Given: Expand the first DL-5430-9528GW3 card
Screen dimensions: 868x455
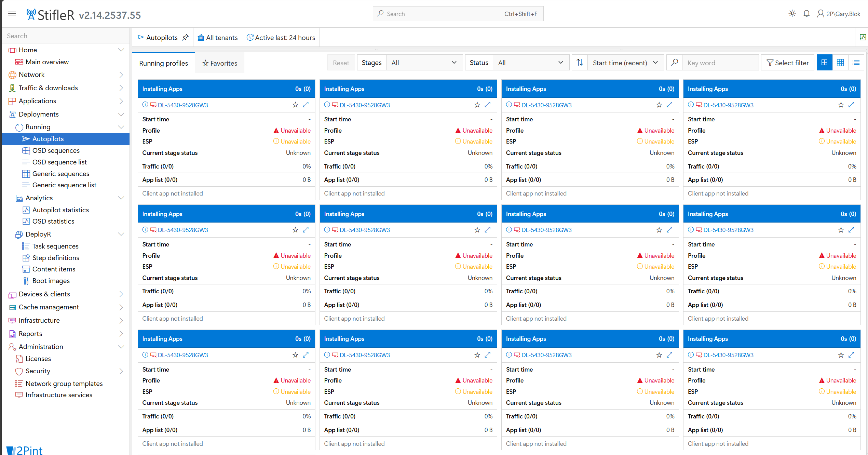Looking at the screenshot, I should 306,105.
